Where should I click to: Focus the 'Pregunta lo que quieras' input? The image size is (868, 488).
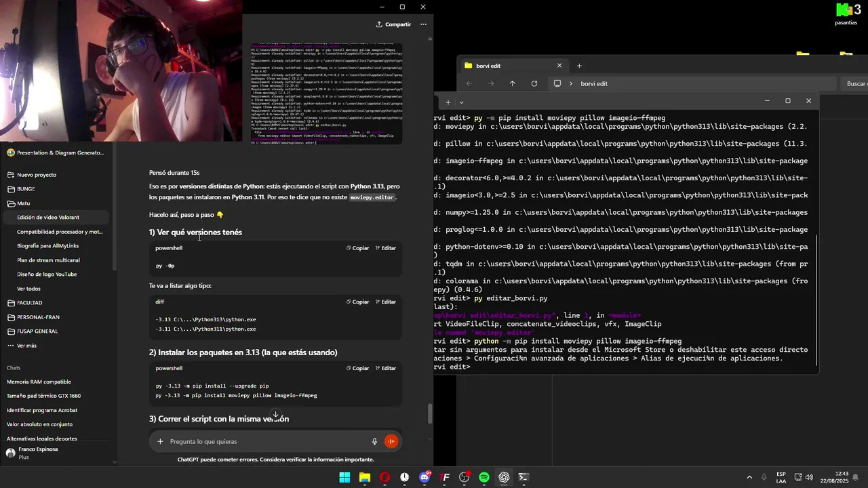pyautogui.click(x=267, y=441)
